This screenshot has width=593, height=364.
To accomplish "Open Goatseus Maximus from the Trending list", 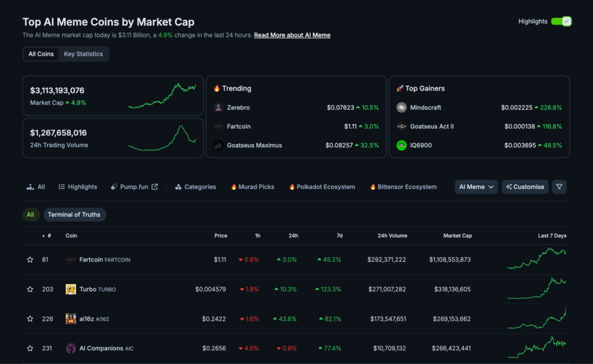I will (254, 145).
